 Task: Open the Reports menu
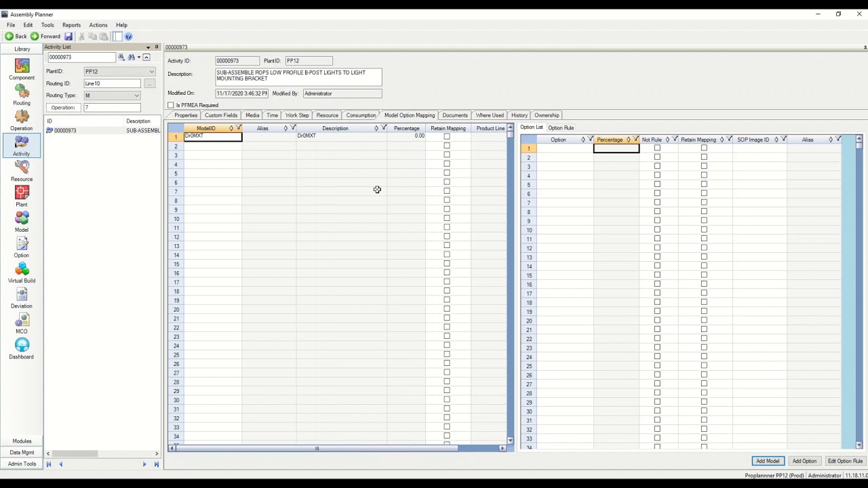click(71, 25)
